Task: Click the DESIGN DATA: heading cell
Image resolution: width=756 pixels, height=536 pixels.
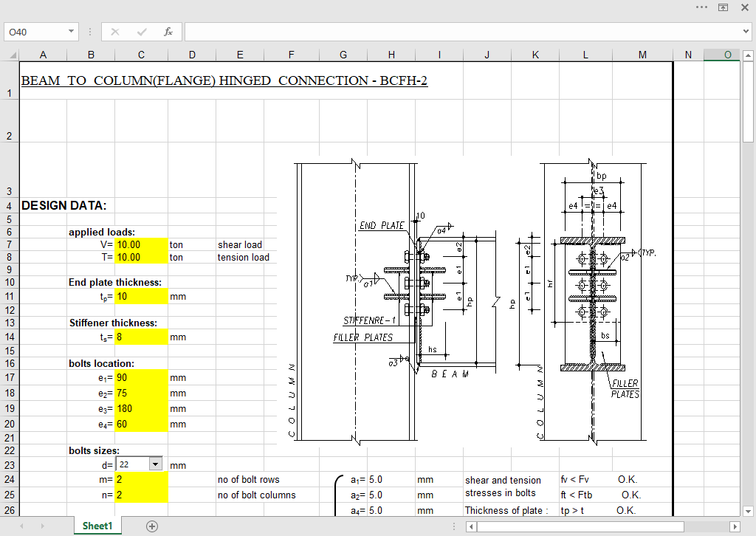Action: pyautogui.click(x=63, y=205)
